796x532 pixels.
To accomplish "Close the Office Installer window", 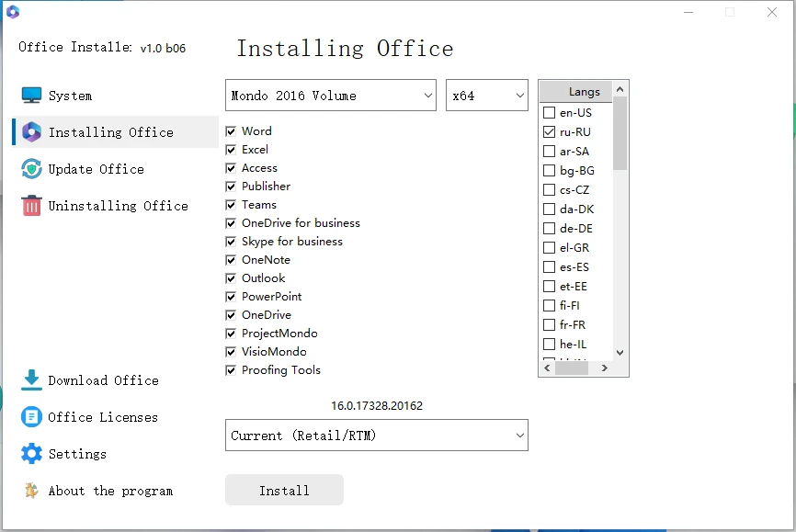I will click(x=771, y=12).
